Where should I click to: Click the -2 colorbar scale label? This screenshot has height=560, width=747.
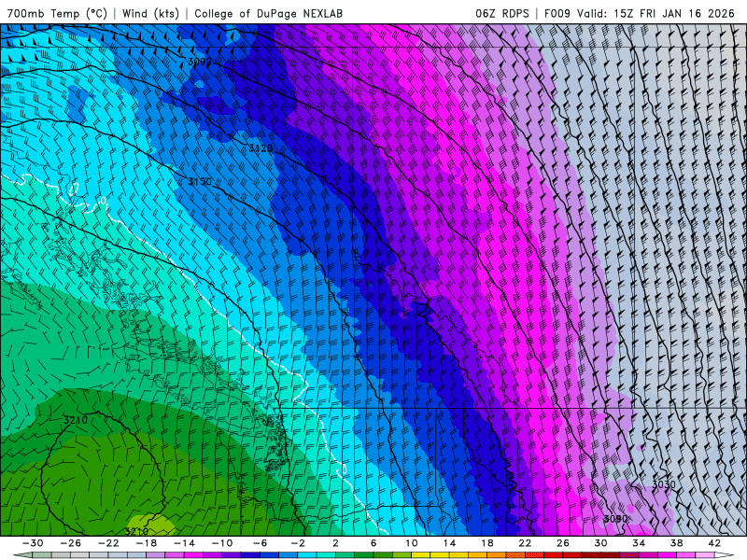click(298, 543)
